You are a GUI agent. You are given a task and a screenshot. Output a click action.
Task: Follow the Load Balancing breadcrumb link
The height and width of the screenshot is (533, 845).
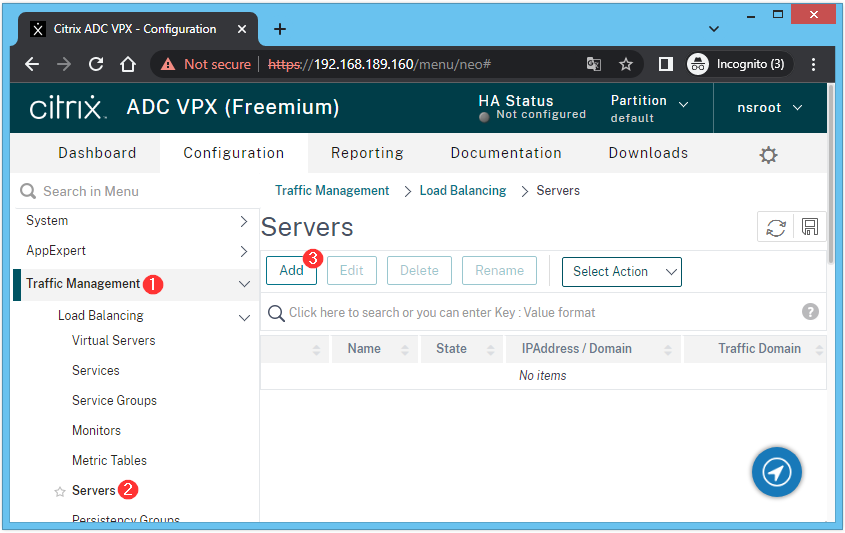(x=463, y=191)
